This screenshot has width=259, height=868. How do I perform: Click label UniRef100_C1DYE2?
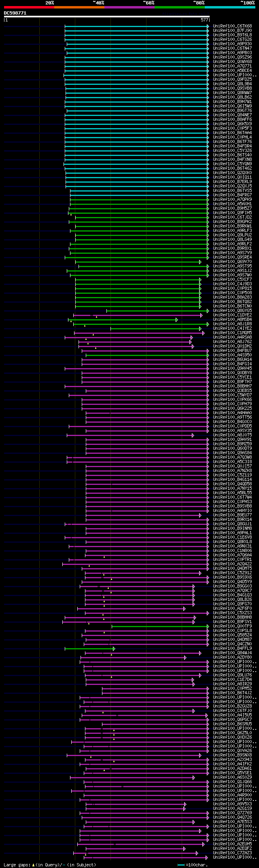[232, 315]
